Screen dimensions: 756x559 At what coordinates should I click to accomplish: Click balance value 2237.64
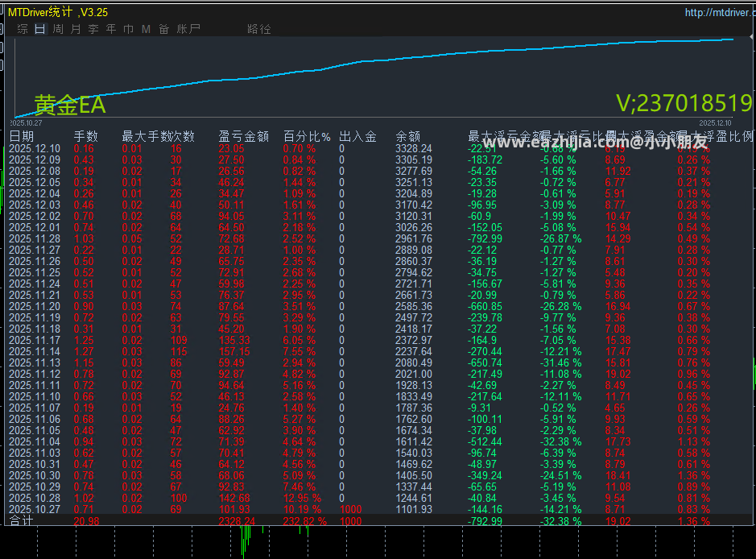414,352
